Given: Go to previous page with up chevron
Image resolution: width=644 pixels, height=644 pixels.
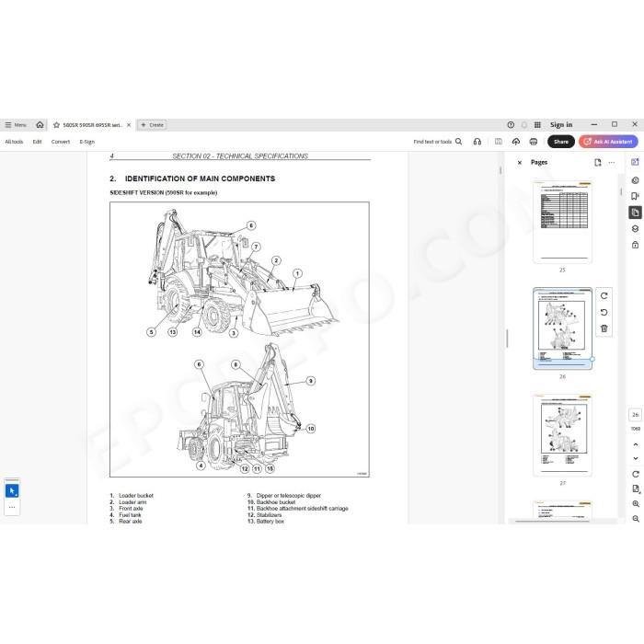Looking at the screenshot, I should click(636, 444).
